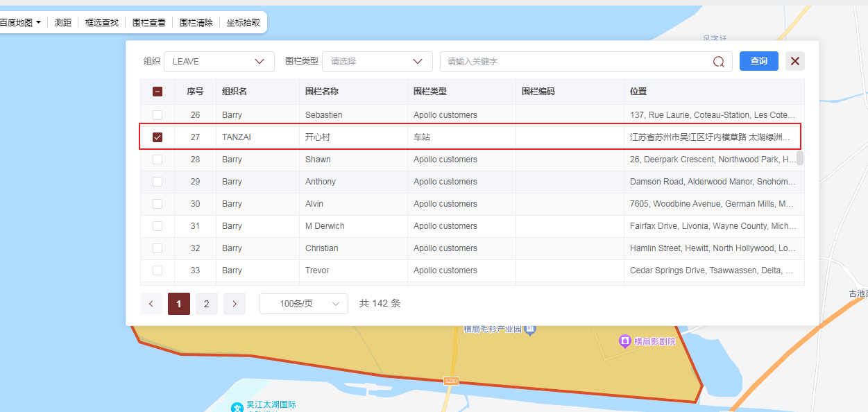Toggle the select-all header checkbox
This screenshot has width=868, height=412.
pyautogui.click(x=158, y=92)
